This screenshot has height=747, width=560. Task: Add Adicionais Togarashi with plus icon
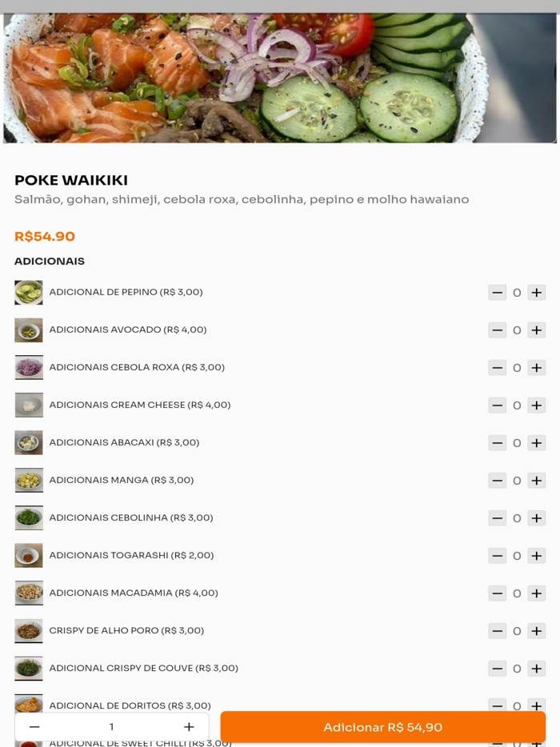pyautogui.click(x=536, y=556)
